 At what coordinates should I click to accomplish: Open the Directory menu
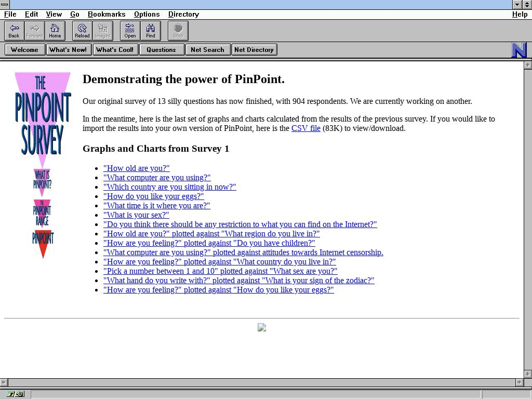(x=183, y=14)
